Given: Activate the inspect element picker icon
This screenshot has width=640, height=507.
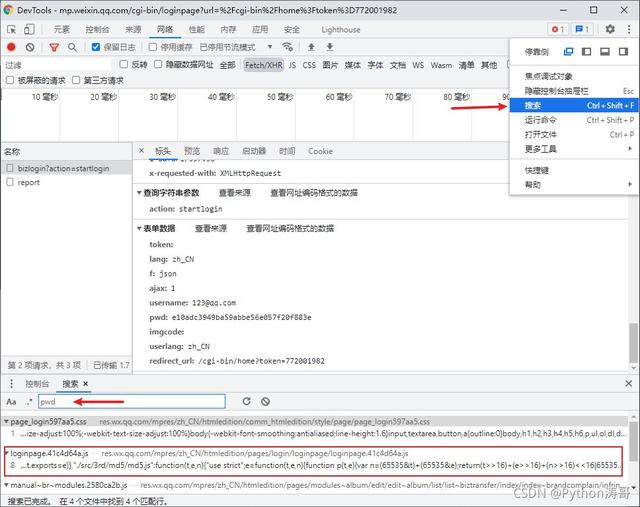Looking at the screenshot, I should pos(11,29).
